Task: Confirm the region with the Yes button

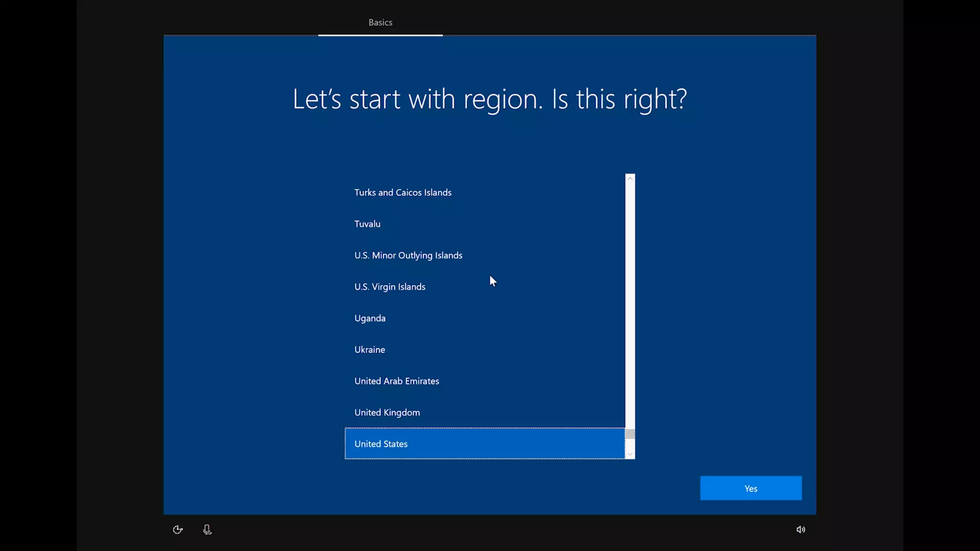Action: (750, 488)
